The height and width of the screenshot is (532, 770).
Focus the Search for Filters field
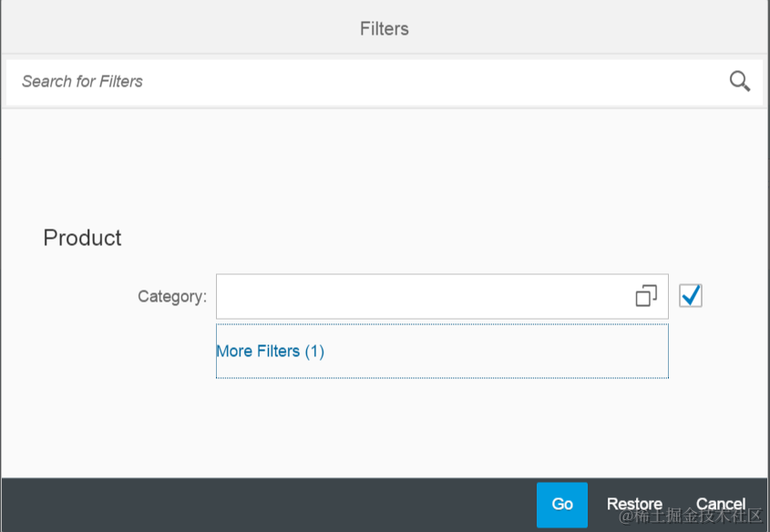[x=364, y=81]
